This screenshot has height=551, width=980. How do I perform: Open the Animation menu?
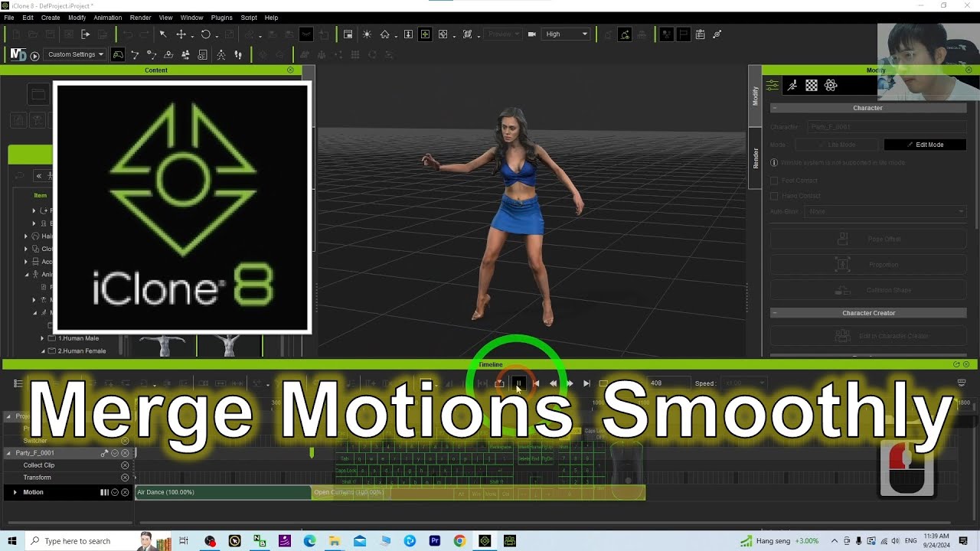point(107,18)
